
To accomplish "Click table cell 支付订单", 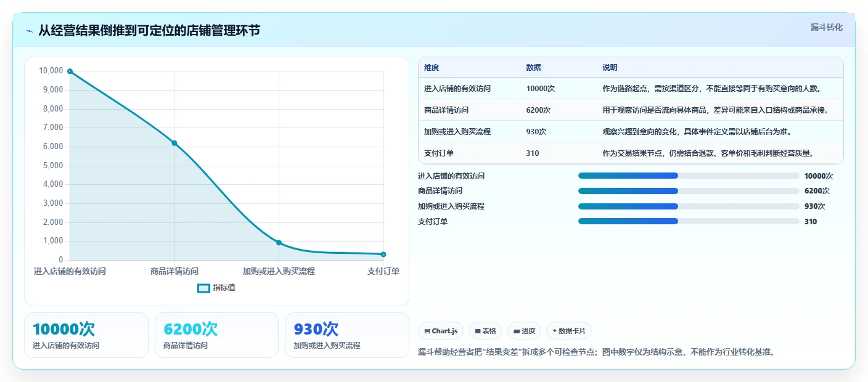I will [439, 153].
